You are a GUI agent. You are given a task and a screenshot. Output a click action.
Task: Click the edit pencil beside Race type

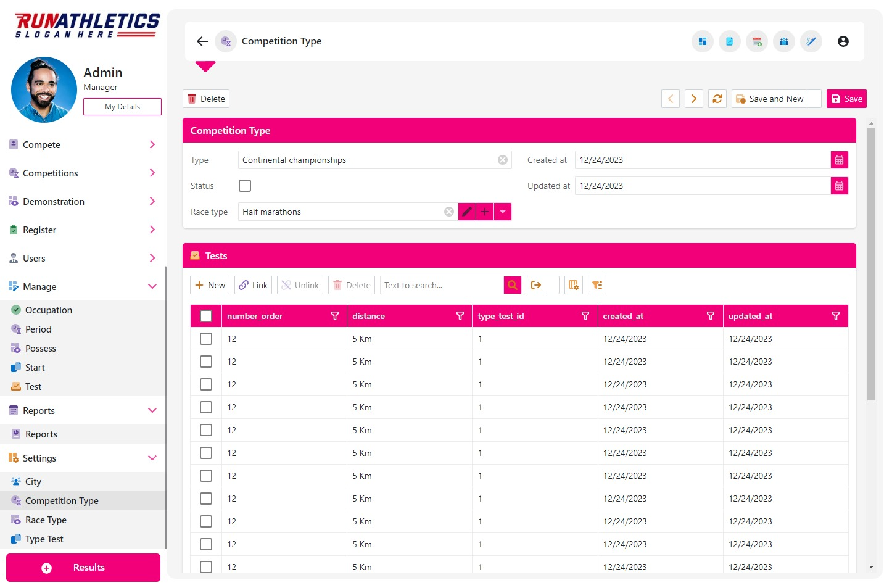coord(466,211)
